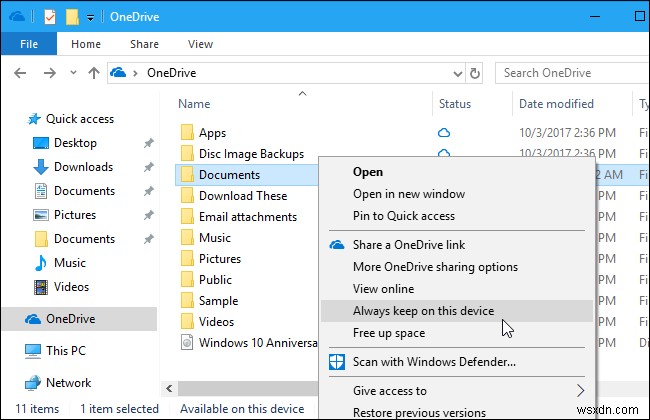650x420 pixels.
Task: Click the cloud icon in address bar
Action: tap(118, 73)
